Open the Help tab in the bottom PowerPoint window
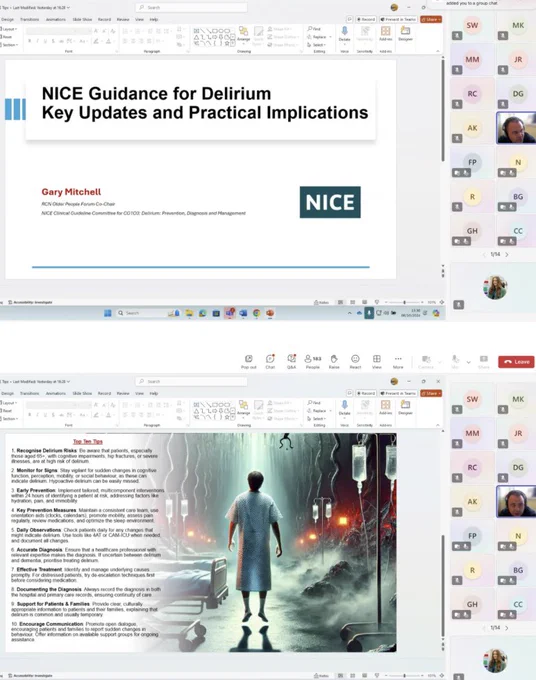Image resolution: width=536 pixels, height=680 pixels. point(154,393)
